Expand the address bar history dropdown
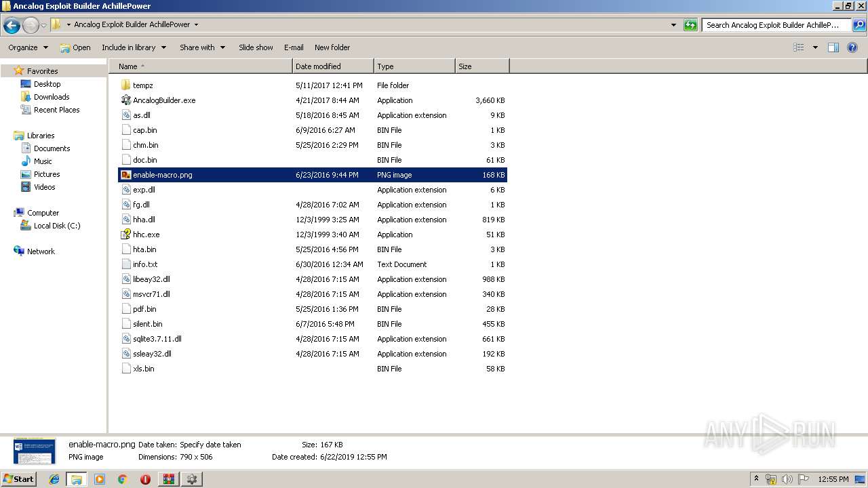 point(673,25)
